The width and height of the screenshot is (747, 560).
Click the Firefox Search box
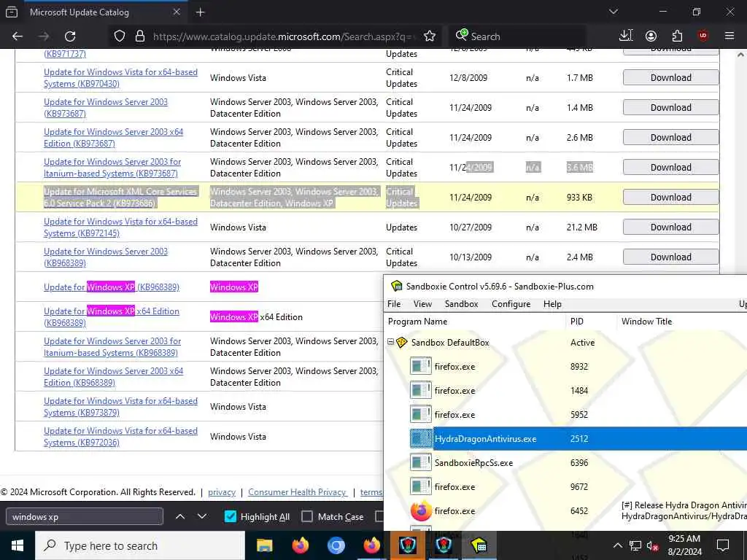coord(517,36)
